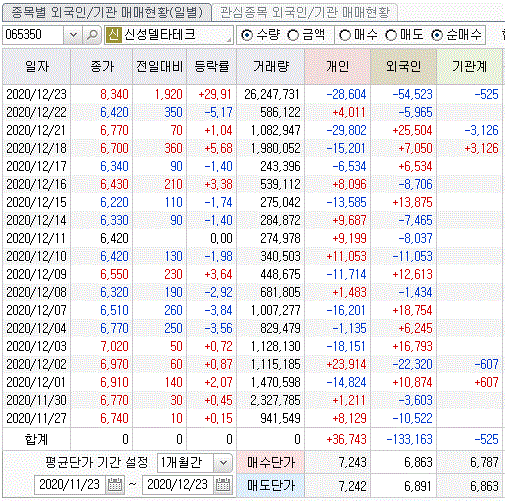Click volume 26,247,731
The height and width of the screenshot is (501, 505).
point(272,94)
